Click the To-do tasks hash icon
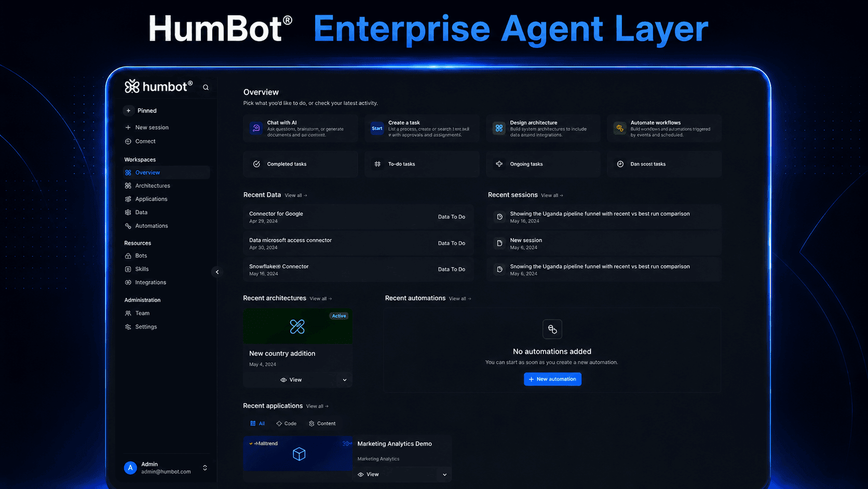 [x=377, y=164]
